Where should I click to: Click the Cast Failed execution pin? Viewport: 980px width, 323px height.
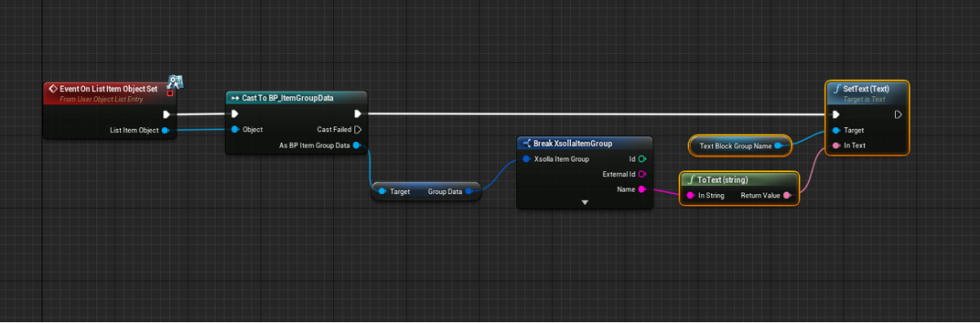point(358,129)
